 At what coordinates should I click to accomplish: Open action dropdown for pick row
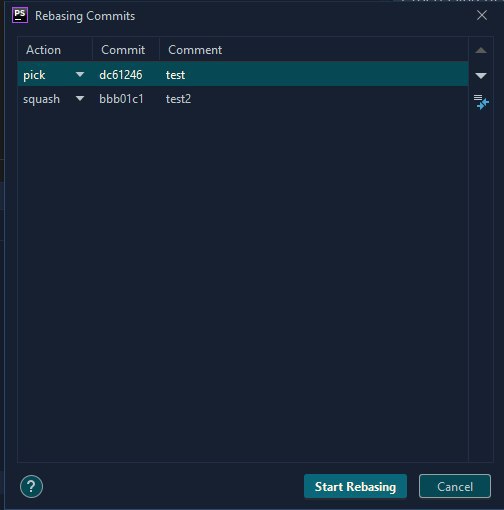pos(80,74)
